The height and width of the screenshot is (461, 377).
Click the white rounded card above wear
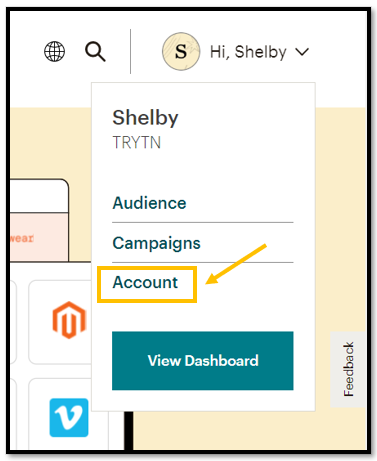(39, 196)
